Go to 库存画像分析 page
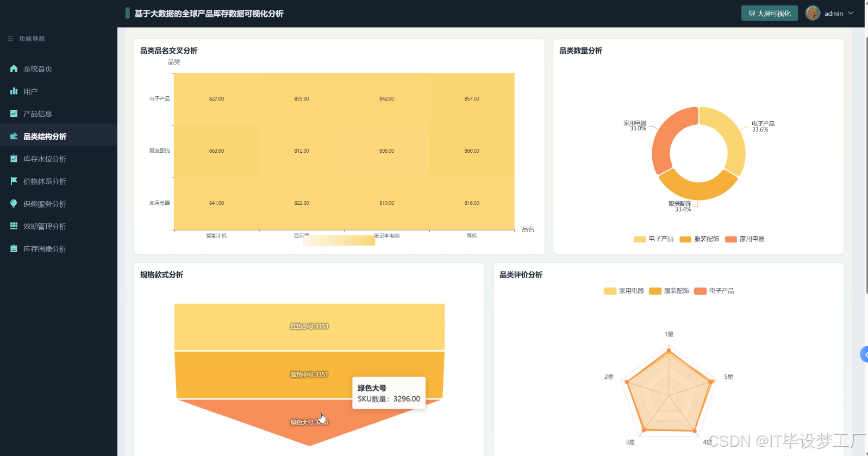This screenshot has height=456, width=868. click(58, 249)
